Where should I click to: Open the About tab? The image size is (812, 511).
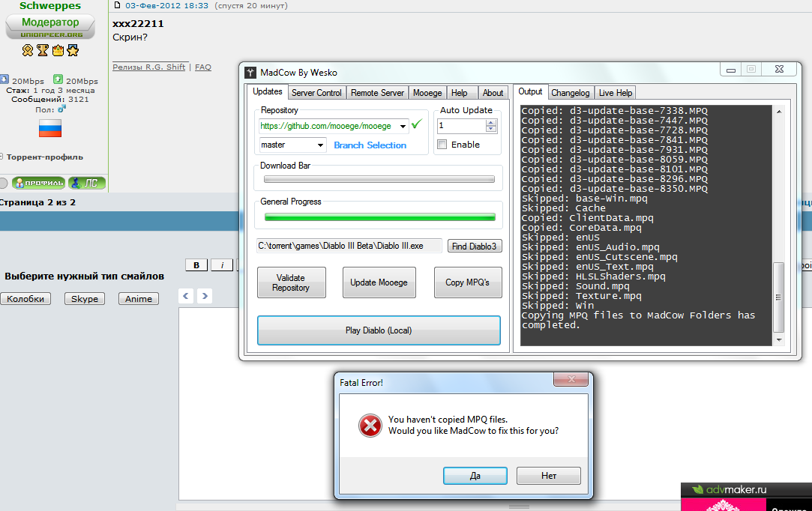tap(493, 93)
